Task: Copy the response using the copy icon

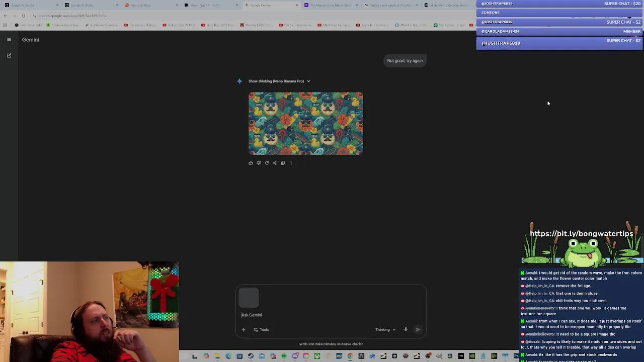Action: click(283, 163)
